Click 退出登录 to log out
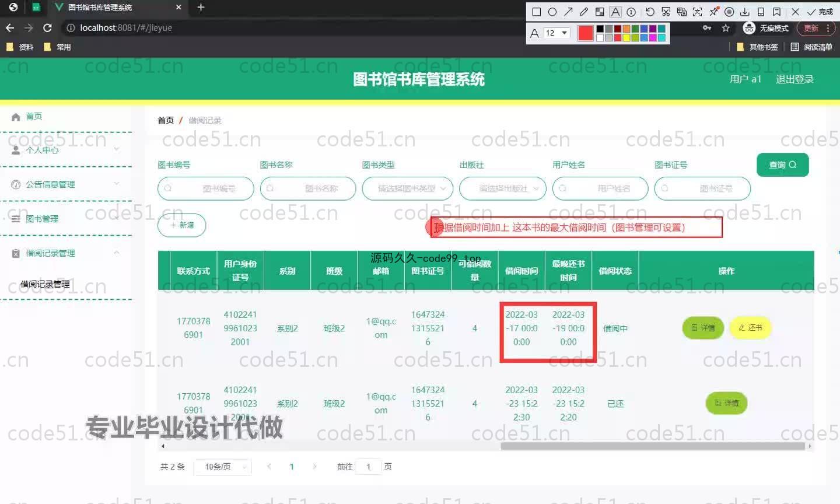Image resolution: width=840 pixels, height=504 pixels. (x=794, y=79)
